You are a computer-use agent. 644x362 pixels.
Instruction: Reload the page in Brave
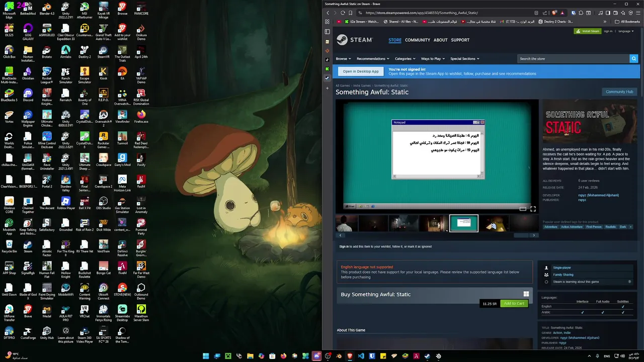click(x=343, y=13)
